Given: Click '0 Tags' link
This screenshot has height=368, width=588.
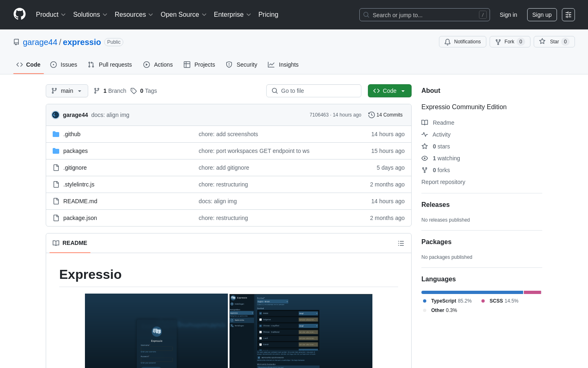Looking at the screenshot, I should click(144, 91).
